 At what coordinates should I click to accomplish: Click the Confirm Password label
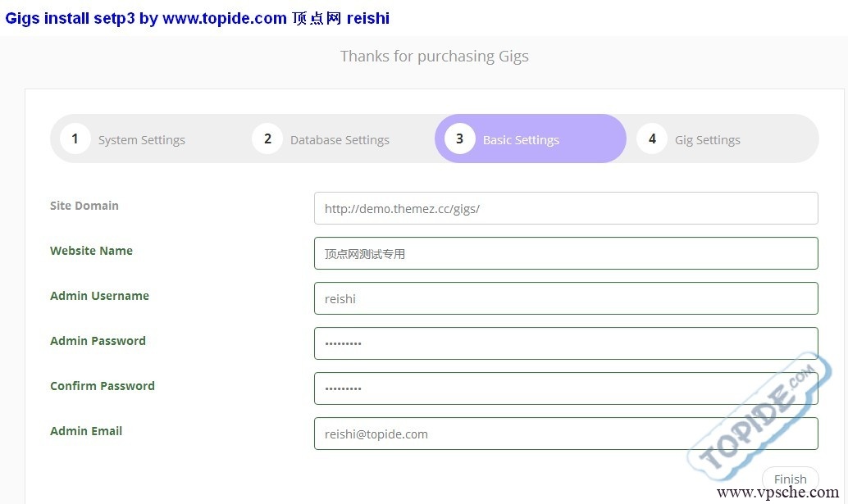(103, 386)
